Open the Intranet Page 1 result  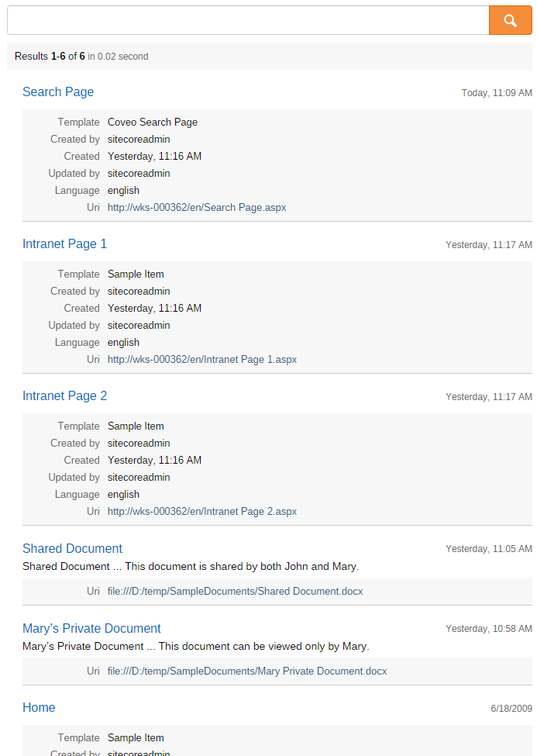(x=64, y=243)
